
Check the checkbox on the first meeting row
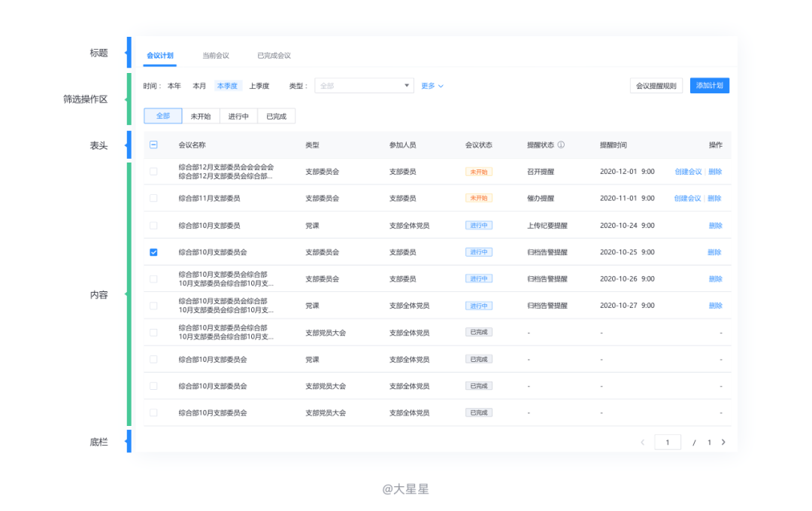click(x=154, y=172)
